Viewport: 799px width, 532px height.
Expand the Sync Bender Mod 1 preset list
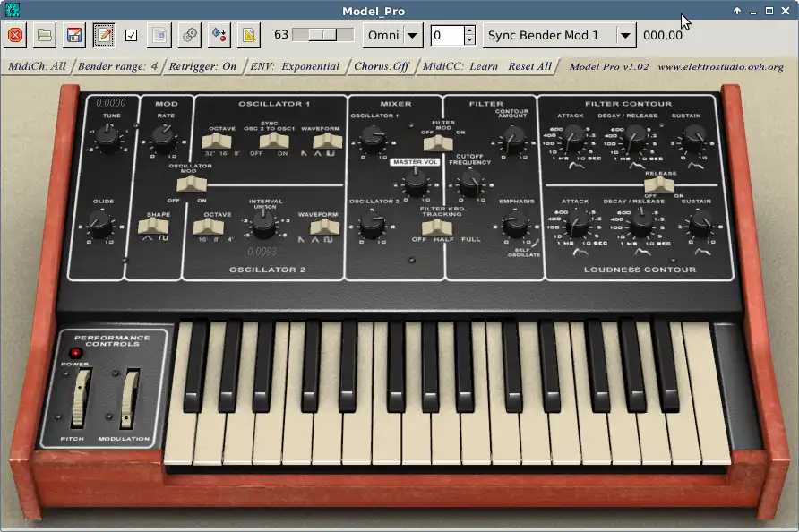click(625, 35)
